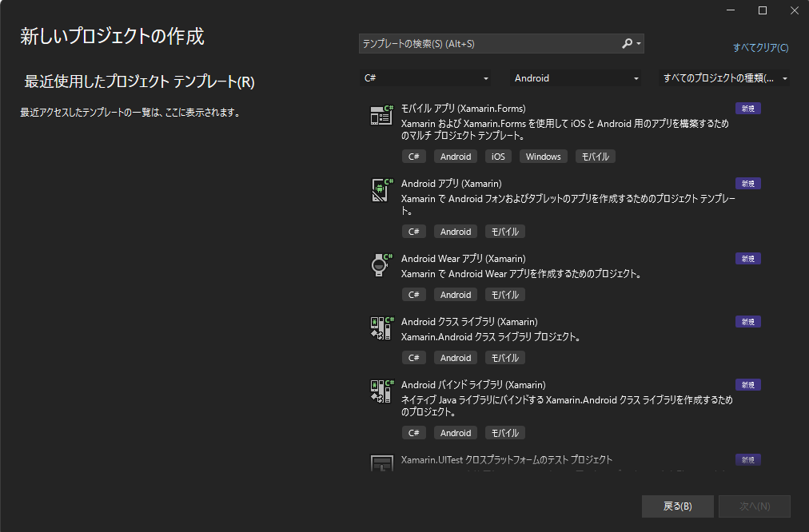Select the モバイル アプリ (Xamarin.Forms) title
The image size is (809, 532).
click(464, 109)
